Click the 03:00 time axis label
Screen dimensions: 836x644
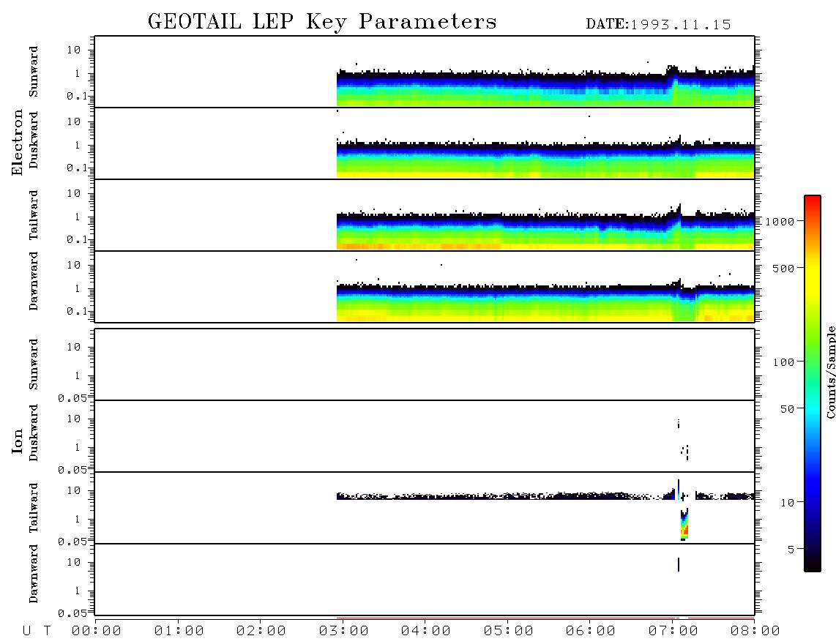click(344, 632)
